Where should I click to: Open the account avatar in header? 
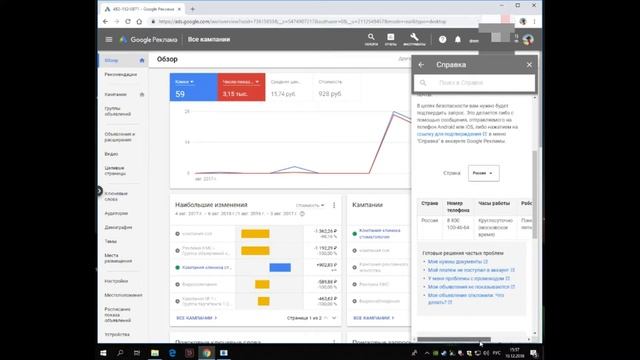click(528, 40)
